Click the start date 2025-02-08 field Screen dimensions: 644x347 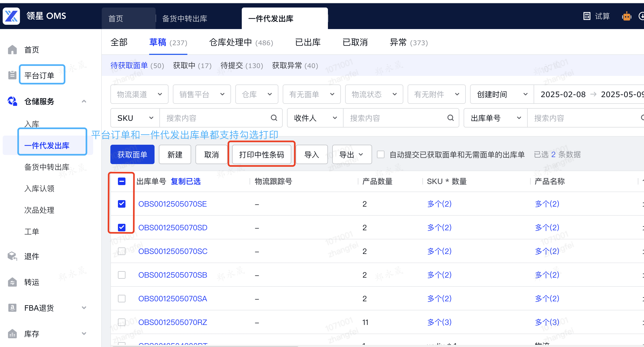point(563,94)
